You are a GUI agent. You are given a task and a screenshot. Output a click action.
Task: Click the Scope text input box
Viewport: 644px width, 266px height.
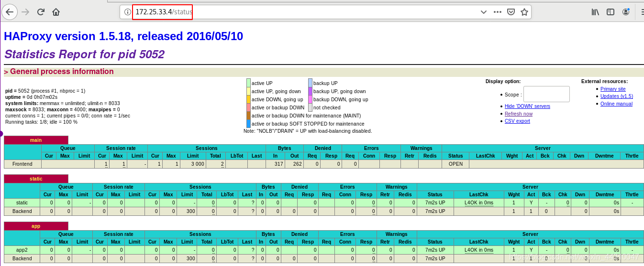click(x=546, y=94)
